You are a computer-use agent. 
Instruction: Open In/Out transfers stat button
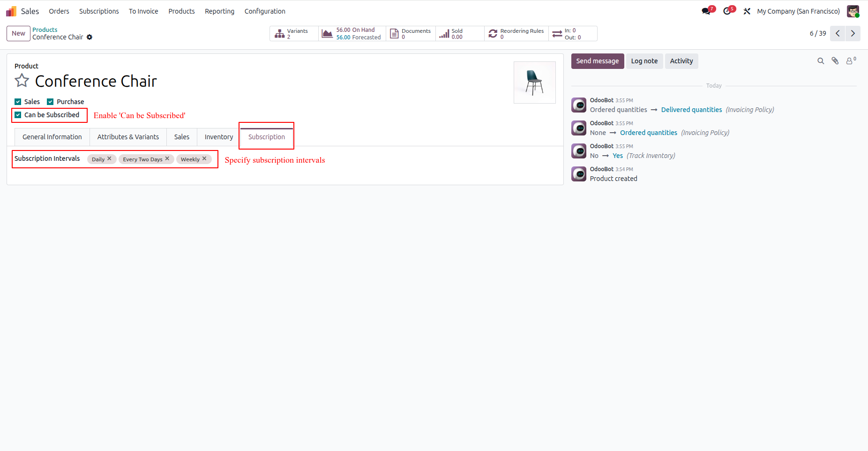point(573,34)
